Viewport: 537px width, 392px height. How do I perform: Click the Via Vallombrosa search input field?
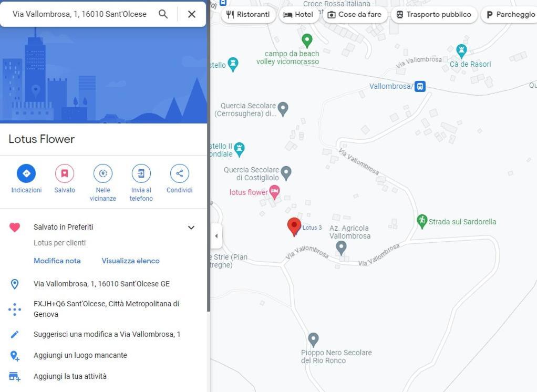pyautogui.click(x=79, y=14)
